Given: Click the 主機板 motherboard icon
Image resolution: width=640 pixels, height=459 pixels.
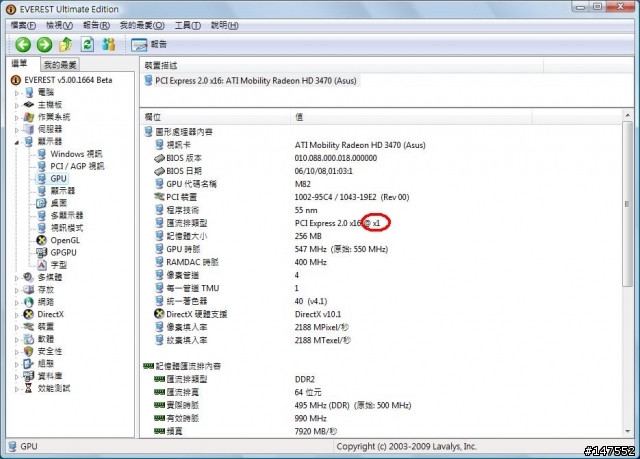Looking at the screenshot, I should pyautogui.click(x=29, y=105).
